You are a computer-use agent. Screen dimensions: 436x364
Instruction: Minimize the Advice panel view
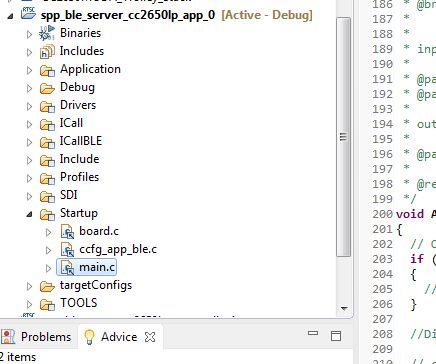tap(313, 333)
